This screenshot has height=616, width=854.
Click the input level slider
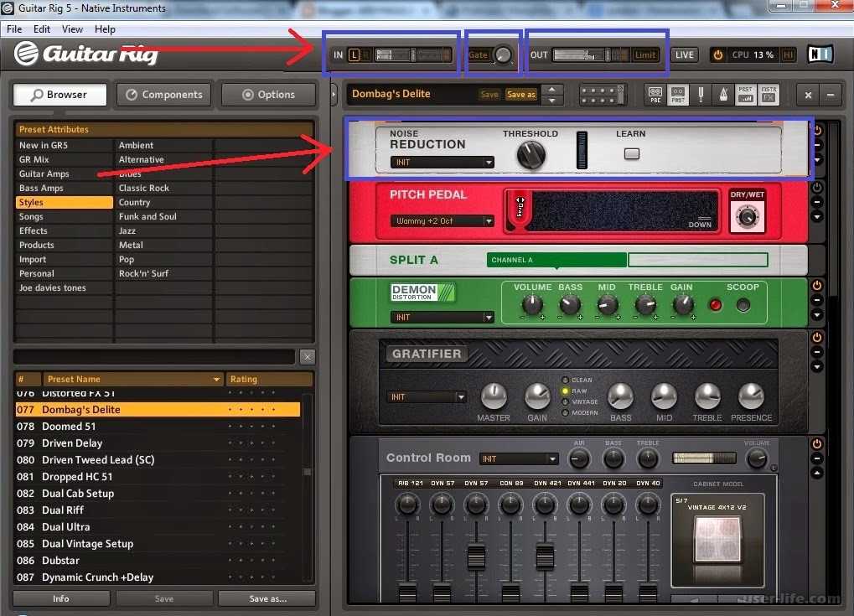[413, 54]
